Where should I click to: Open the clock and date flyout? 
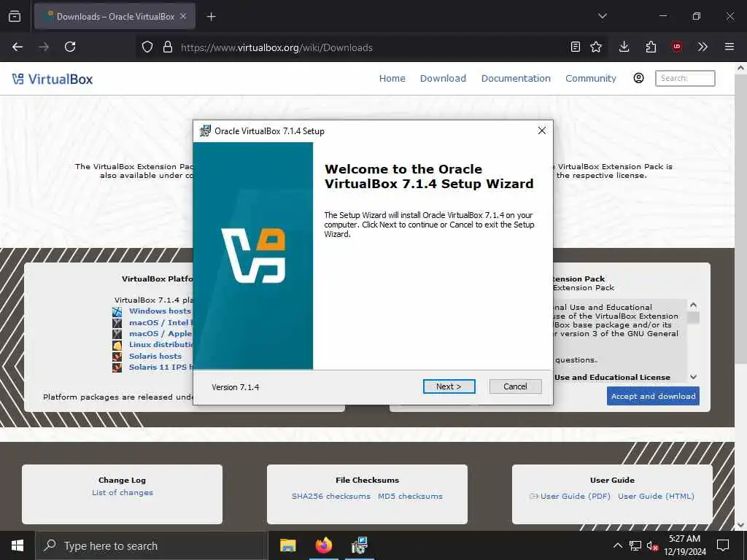coord(684,545)
